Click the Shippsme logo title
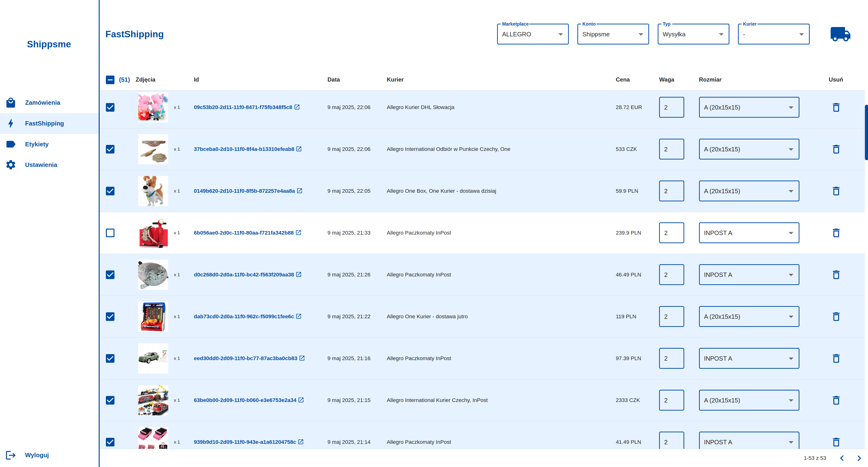868x467 pixels. point(49,44)
